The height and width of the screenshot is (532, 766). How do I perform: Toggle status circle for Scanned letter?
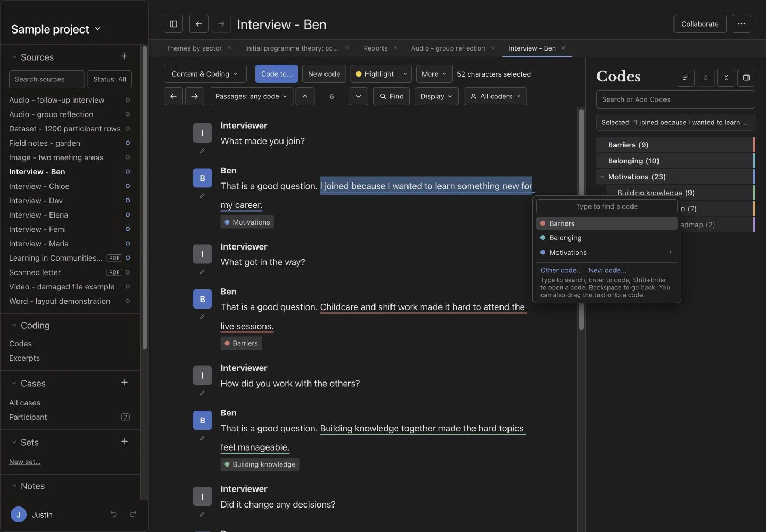tap(128, 272)
